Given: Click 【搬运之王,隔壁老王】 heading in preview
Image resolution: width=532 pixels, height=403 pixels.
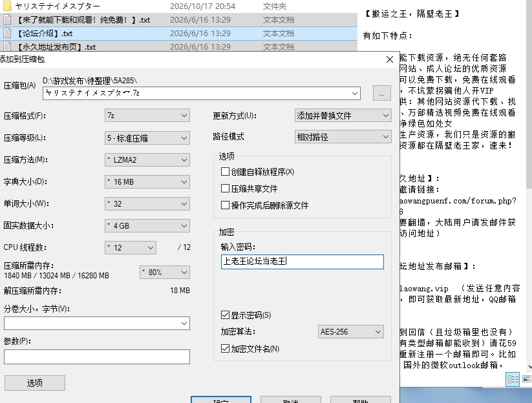Looking at the screenshot, I should (x=412, y=14).
